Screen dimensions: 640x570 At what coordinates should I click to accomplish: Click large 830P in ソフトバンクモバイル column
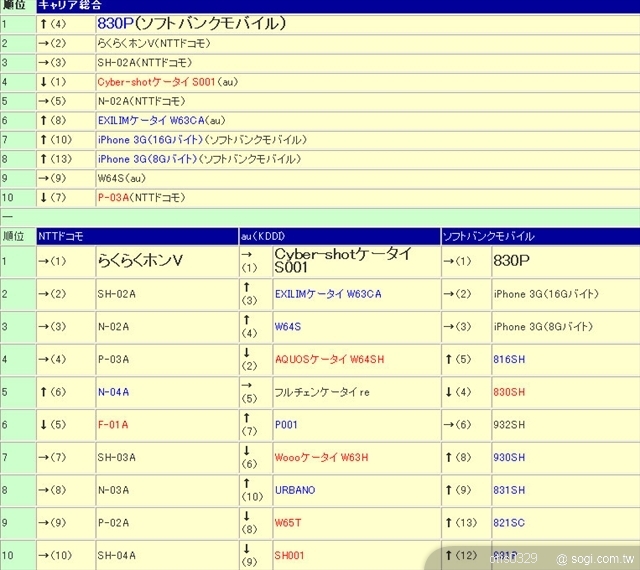pyautogui.click(x=511, y=261)
